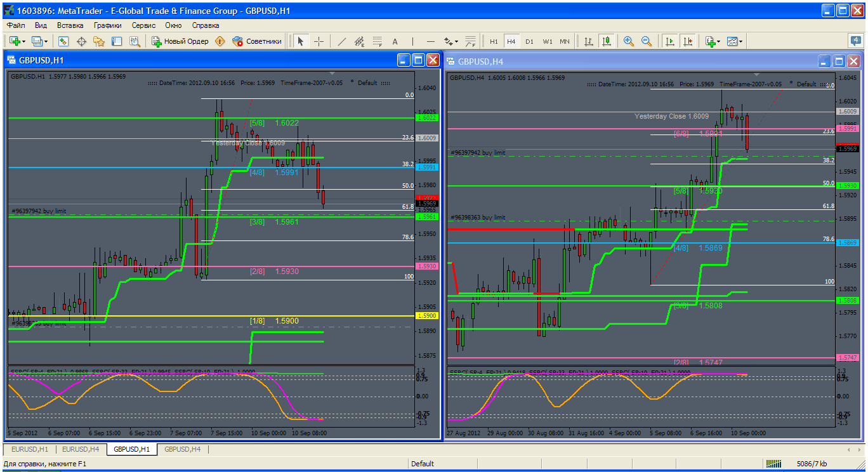
Task: Open the Окно menu
Action: pos(173,25)
